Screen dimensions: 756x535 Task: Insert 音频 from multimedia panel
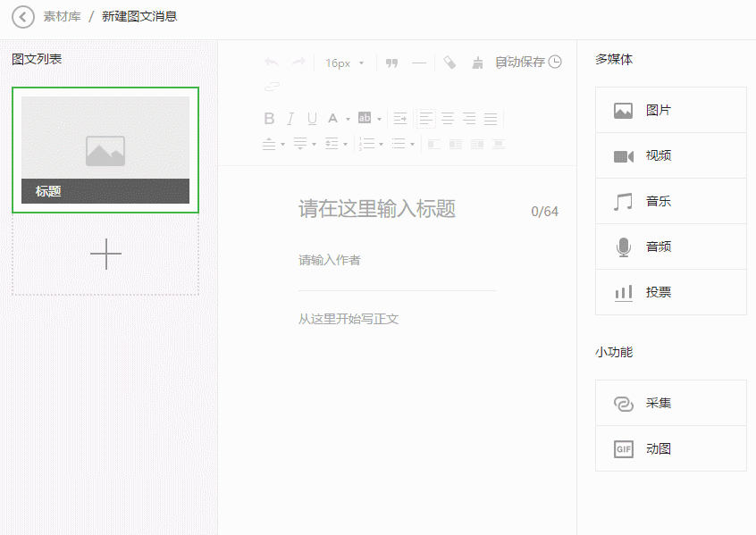(x=671, y=247)
